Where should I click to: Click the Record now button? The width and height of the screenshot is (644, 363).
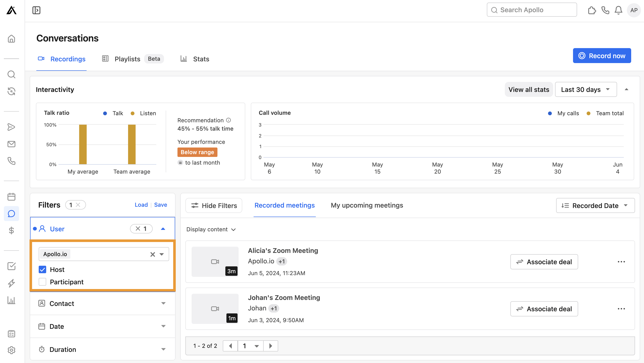point(602,56)
